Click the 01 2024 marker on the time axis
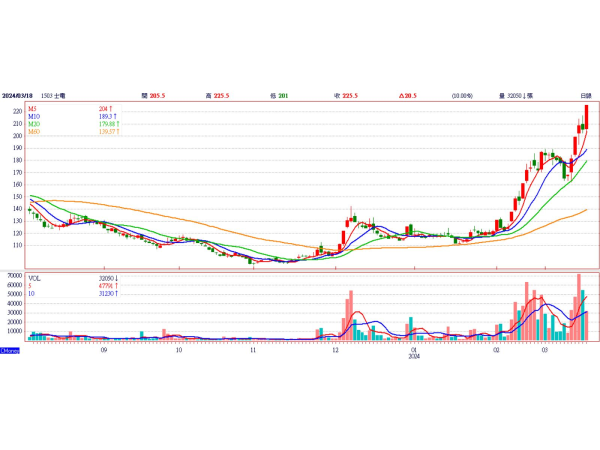The height and width of the screenshot is (450, 600). 413,353
